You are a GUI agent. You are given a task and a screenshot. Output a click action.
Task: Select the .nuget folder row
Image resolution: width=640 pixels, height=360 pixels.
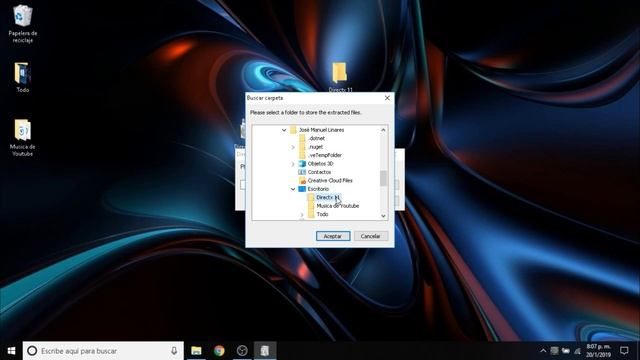click(x=316, y=147)
